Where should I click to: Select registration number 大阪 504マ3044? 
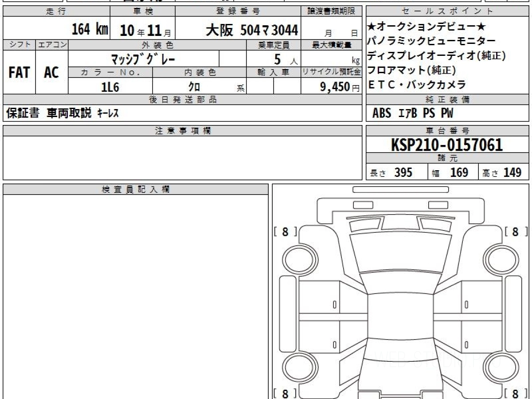[x=252, y=30]
